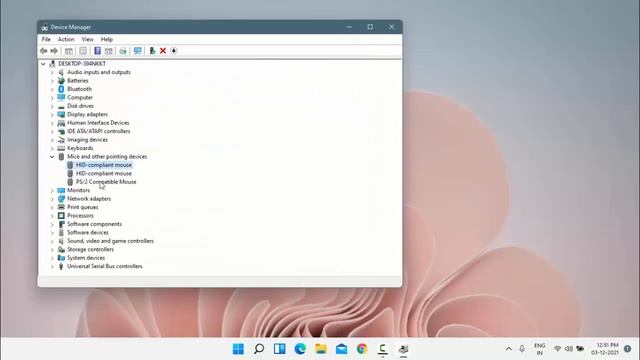Screen dimensions: 640x360
Task: Expand Audio inputs and outputs
Action: 52,72
